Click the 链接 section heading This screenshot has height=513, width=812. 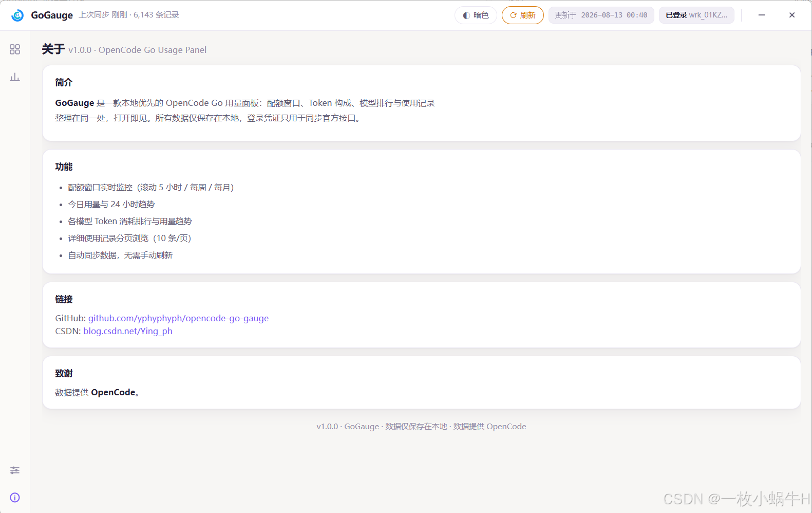(x=64, y=299)
